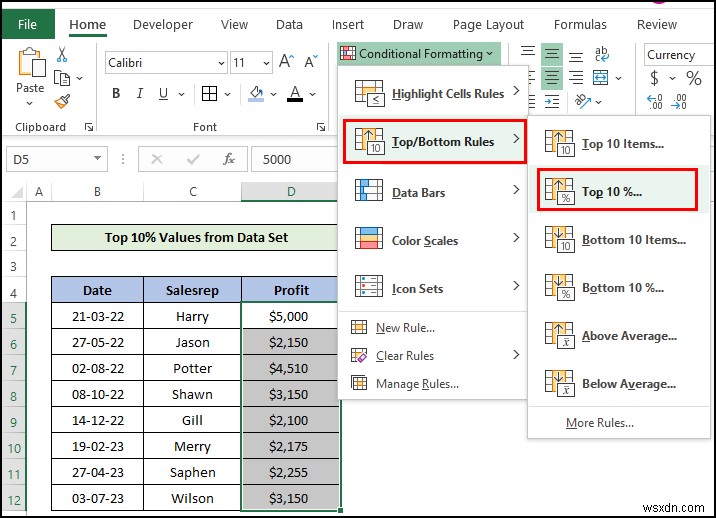The image size is (716, 518).
Task: Open Font group dialog launcher
Action: [x=321, y=127]
